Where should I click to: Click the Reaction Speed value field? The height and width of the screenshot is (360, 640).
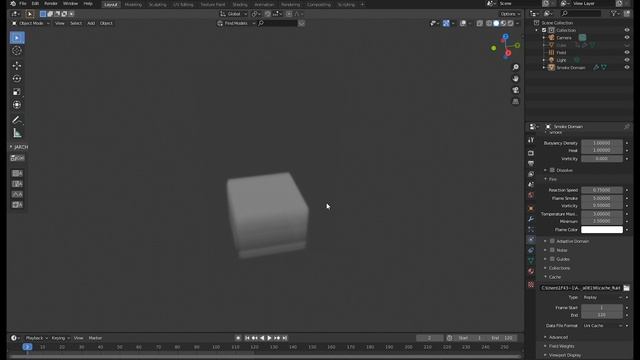602,190
